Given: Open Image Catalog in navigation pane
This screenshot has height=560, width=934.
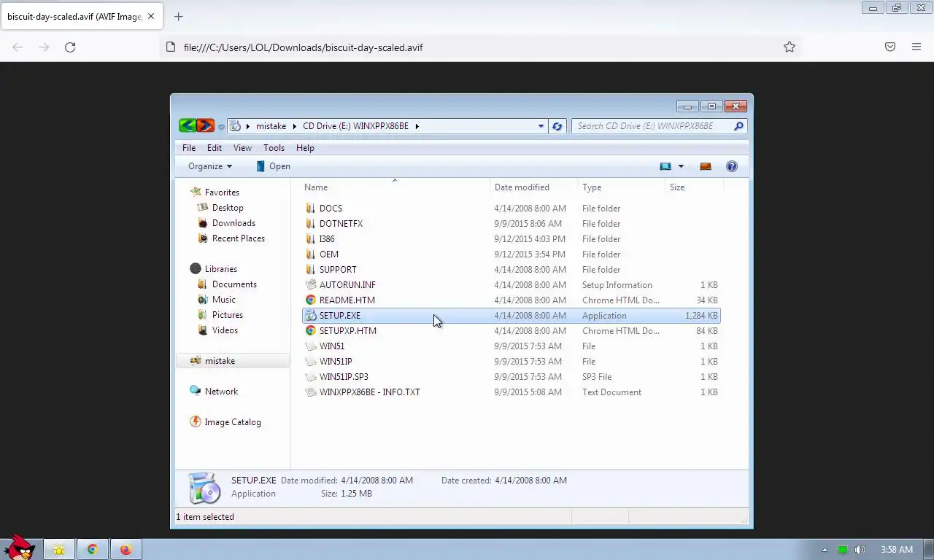Looking at the screenshot, I should [x=232, y=422].
